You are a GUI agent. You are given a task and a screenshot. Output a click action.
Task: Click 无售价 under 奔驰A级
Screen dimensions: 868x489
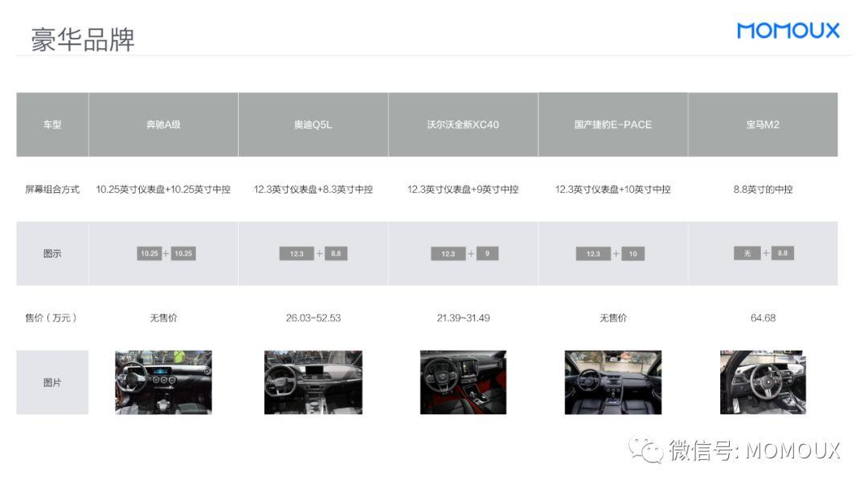[163, 318]
